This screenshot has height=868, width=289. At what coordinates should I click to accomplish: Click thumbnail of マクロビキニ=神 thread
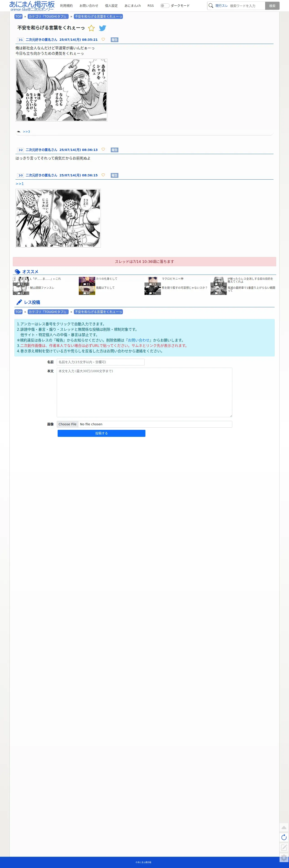coord(153,281)
